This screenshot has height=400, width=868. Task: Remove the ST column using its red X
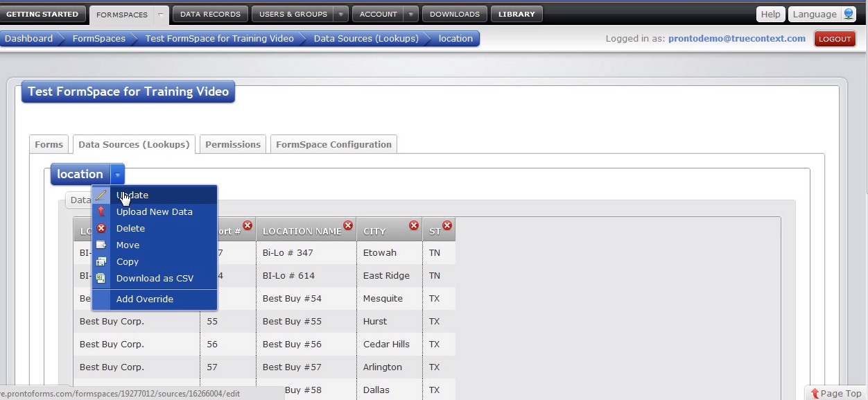tap(447, 226)
